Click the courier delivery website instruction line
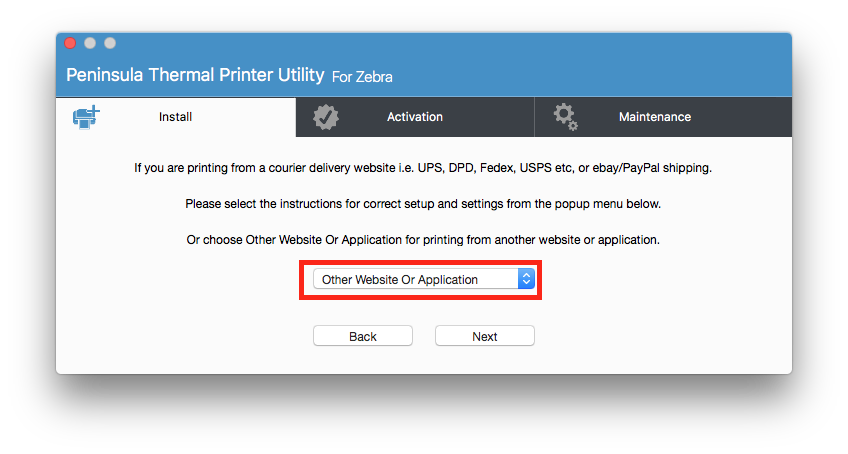Viewport: 848px width, 454px height. click(423, 168)
